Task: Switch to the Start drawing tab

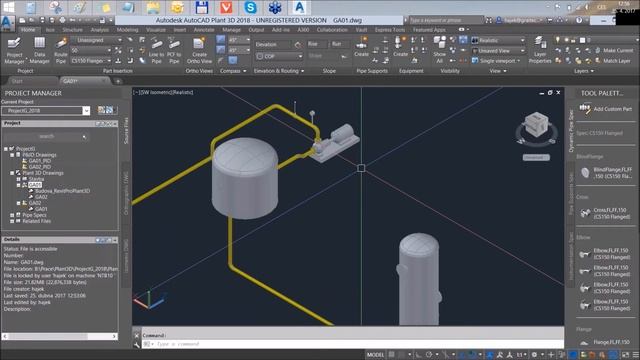Action: [x=17, y=81]
